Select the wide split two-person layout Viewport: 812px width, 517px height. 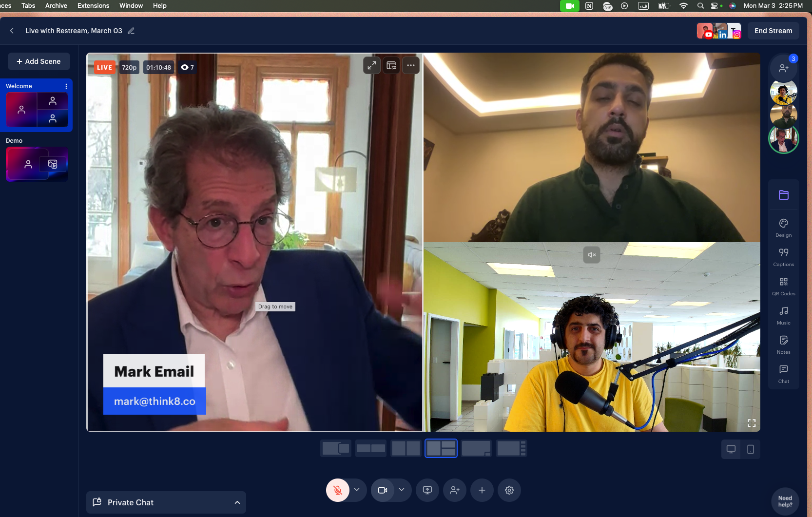pyautogui.click(x=371, y=448)
